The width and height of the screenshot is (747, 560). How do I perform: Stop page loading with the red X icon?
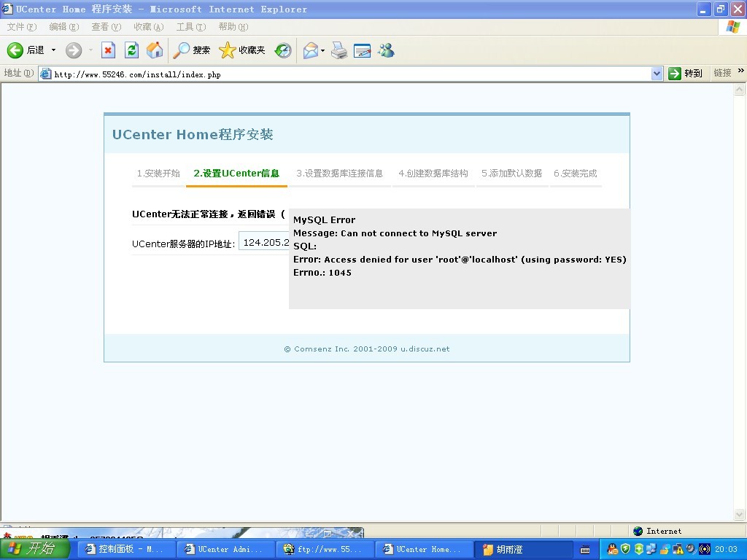108,50
